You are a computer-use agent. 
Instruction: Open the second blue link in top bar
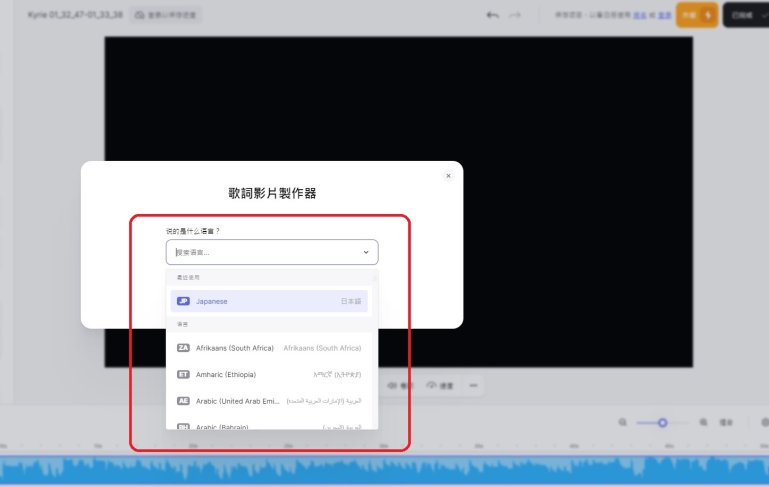(665, 15)
